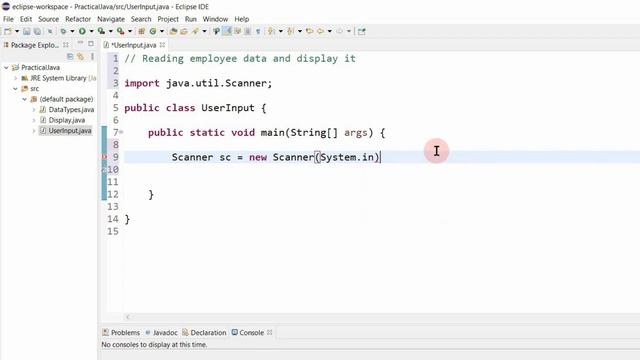
Task: Click the Coverage launch icon
Action: point(101,31)
